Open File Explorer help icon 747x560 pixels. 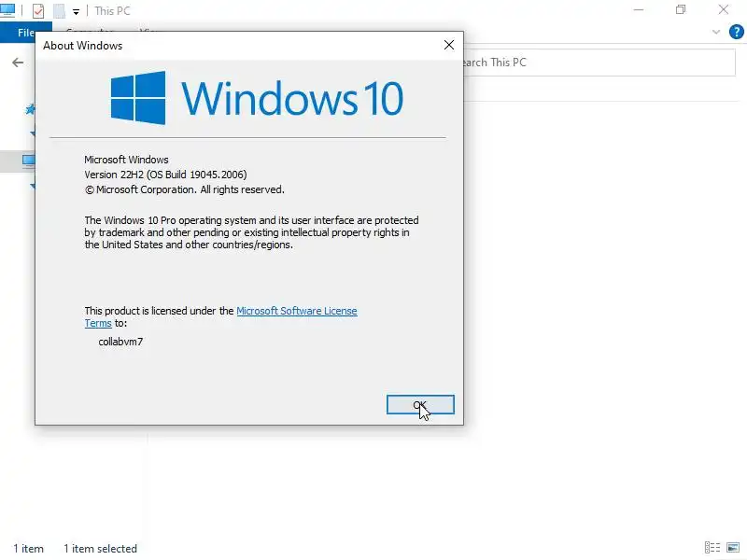pos(736,32)
